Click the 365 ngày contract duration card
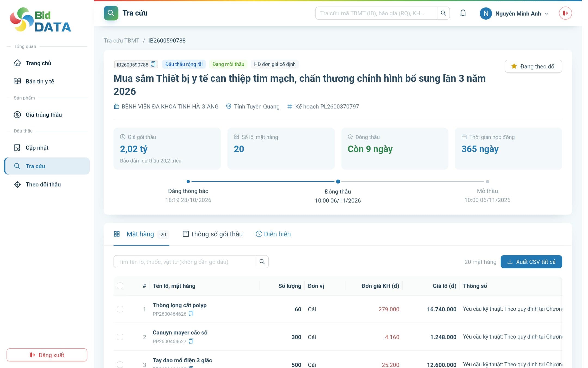This screenshot has height=368, width=588. pos(509,149)
